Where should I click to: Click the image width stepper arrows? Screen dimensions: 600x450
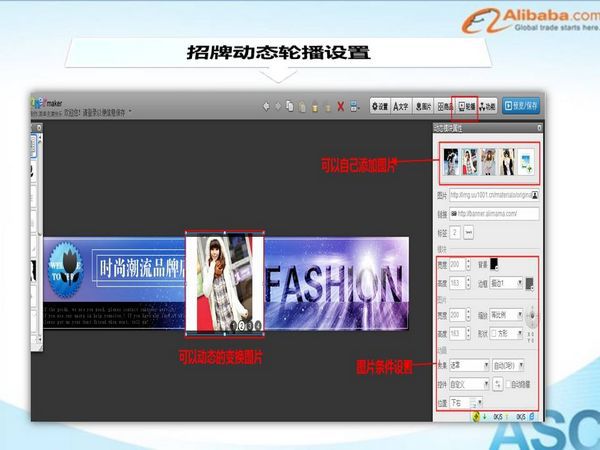(468, 315)
